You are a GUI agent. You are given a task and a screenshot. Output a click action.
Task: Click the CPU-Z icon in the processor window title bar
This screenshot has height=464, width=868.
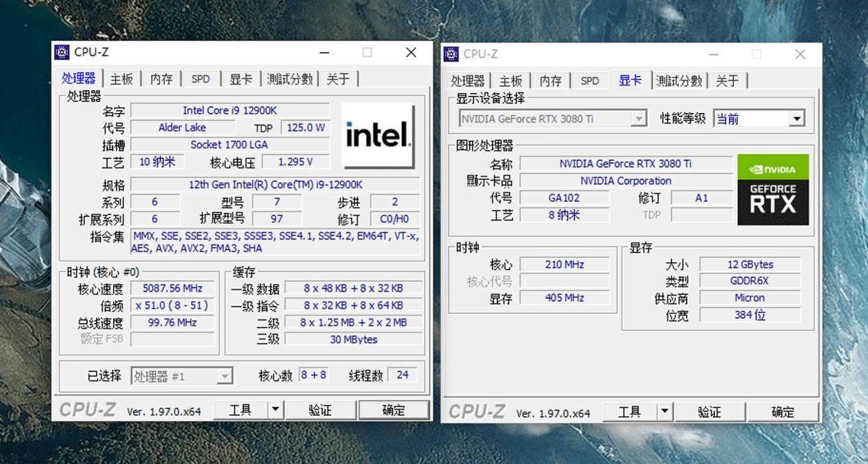click(x=62, y=53)
